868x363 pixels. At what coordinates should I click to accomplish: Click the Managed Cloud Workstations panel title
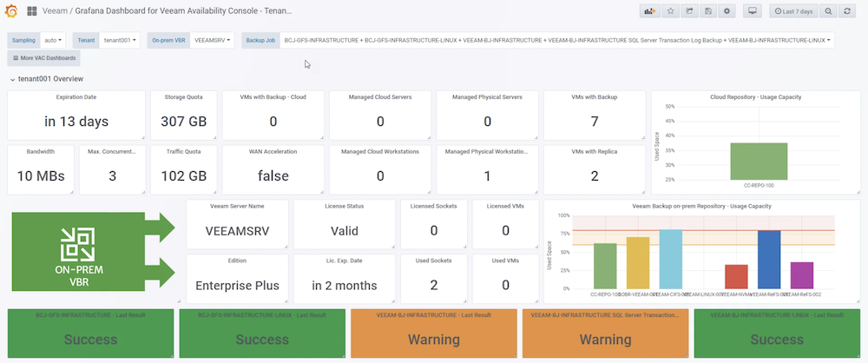380,151
